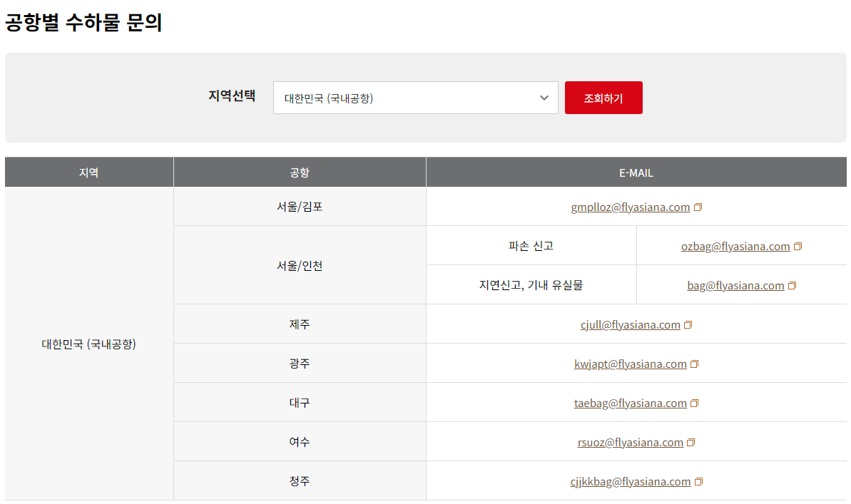
Task: Open ozbag@flyasiana.com email link
Action: [x=735, y=247]
